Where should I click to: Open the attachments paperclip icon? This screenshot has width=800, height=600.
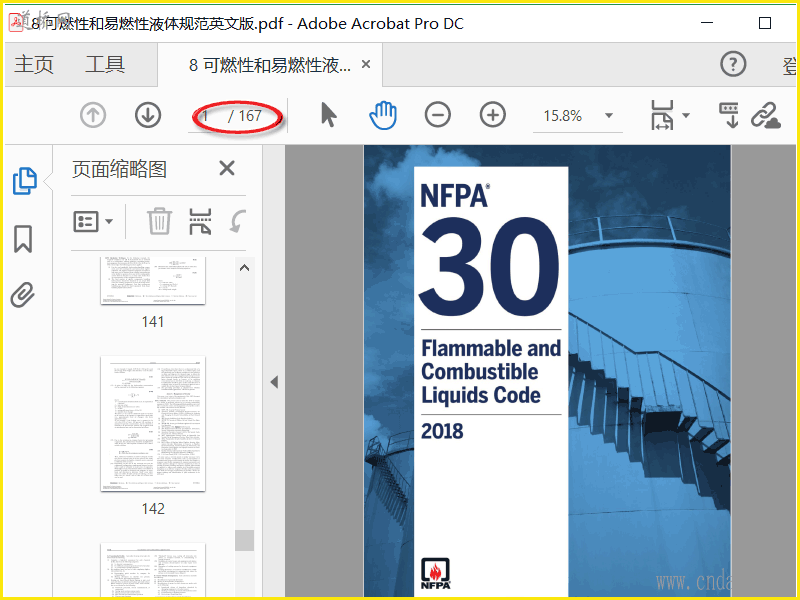click(23, 294)
